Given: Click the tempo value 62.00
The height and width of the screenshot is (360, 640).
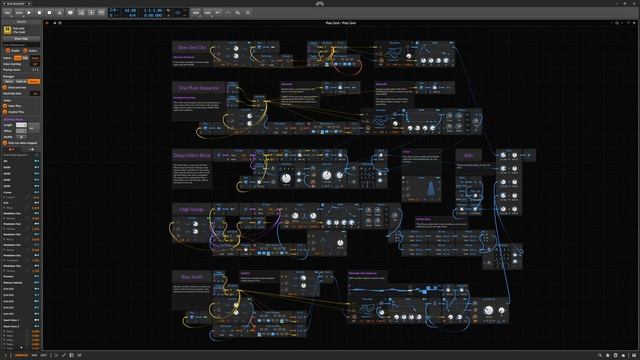Looking at the screenshot, I should [130, 10].
